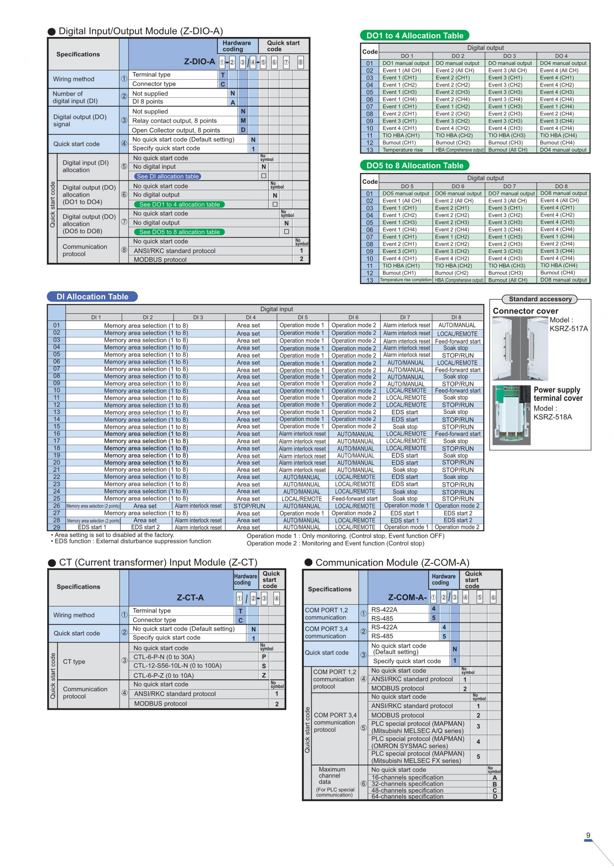614x868 pixels.
Task: Tick the square box beside See DI allocation table
Action: pos(264,176)
